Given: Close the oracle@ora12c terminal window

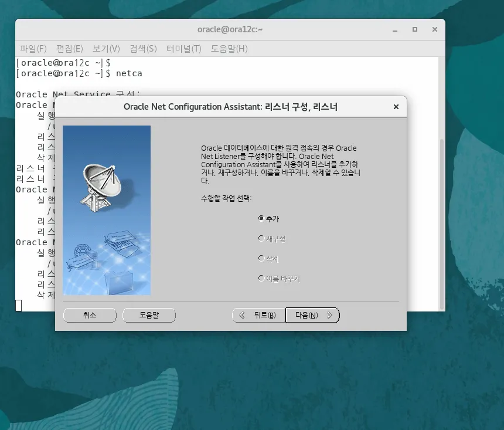Looking at the screenshot, I should 435,29.
